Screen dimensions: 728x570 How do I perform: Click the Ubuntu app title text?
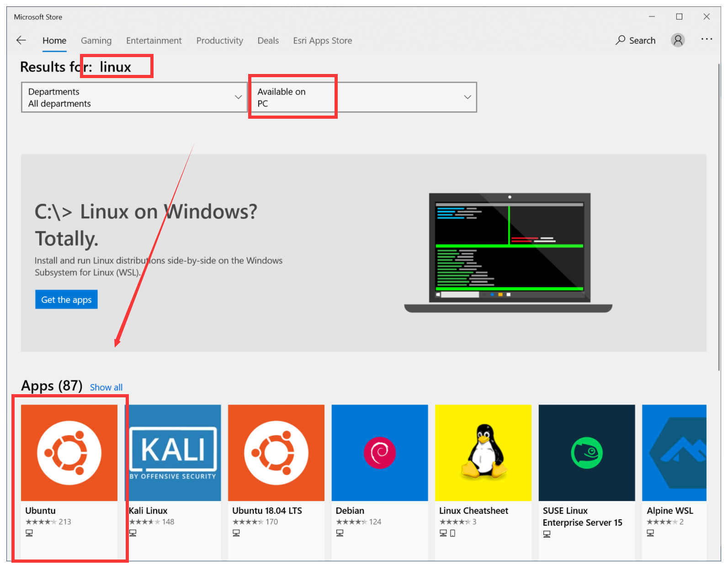tap(40, 511)
